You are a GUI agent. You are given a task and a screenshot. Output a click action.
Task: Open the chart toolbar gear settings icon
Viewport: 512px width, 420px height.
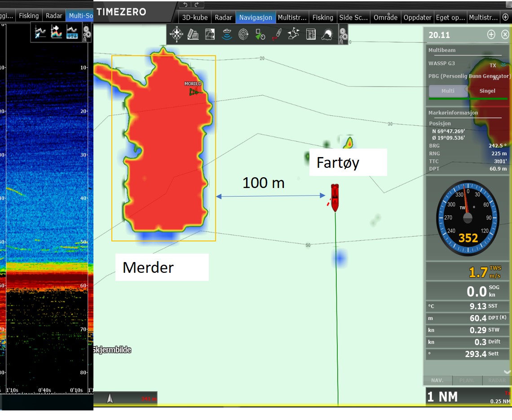(344, 35)
